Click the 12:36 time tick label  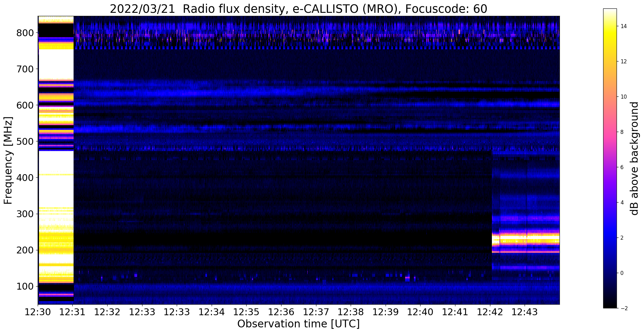(x=281, y=312)
